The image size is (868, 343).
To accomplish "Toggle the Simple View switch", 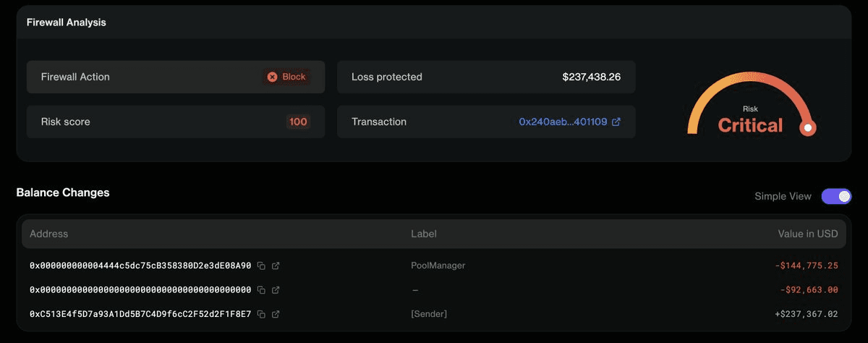I will [x=836, y=196].
